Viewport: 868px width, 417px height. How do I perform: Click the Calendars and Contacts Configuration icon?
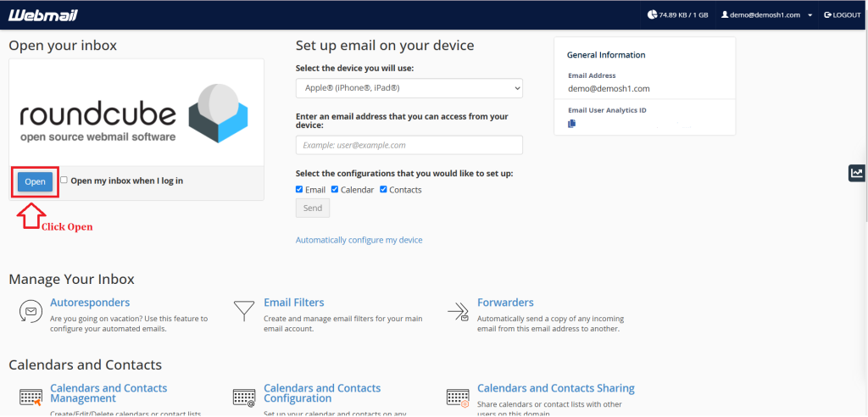(243, 398)
